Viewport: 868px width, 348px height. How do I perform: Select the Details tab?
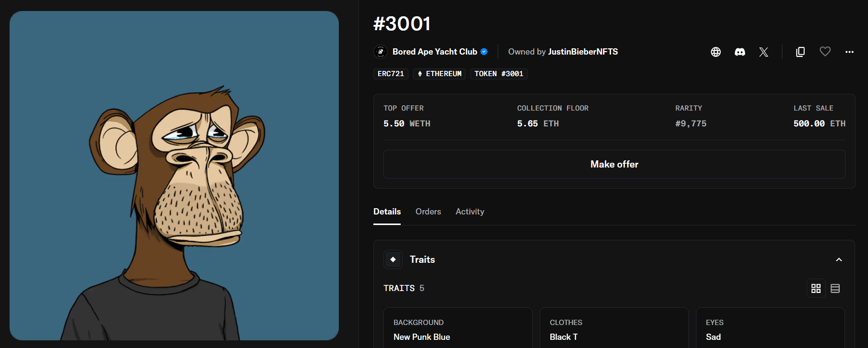pos(387,212)
